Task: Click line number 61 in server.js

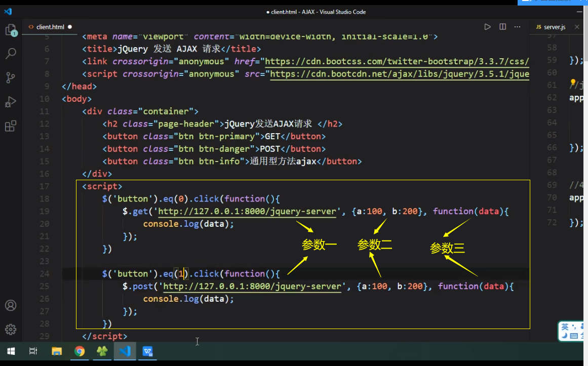Action: [x=552, y=85]
